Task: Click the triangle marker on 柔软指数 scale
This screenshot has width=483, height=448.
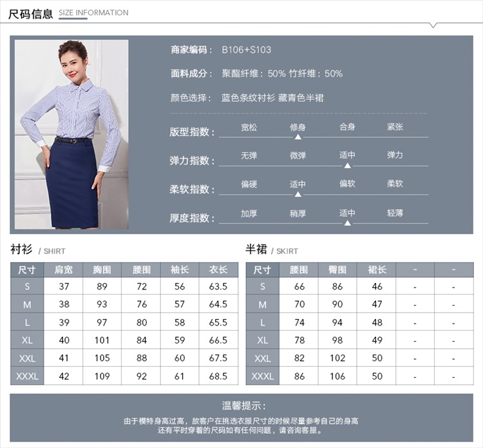Action: coord(298,194)
